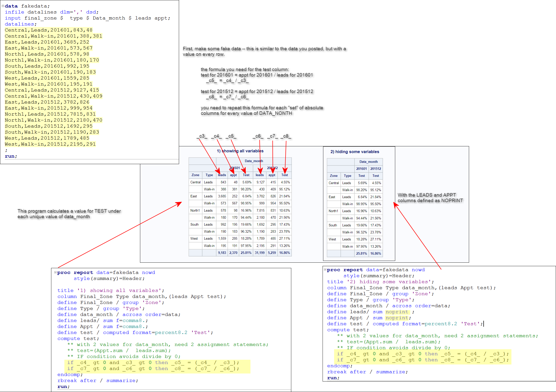
Task: Click the Zone header in table 1
Action: 195,175
